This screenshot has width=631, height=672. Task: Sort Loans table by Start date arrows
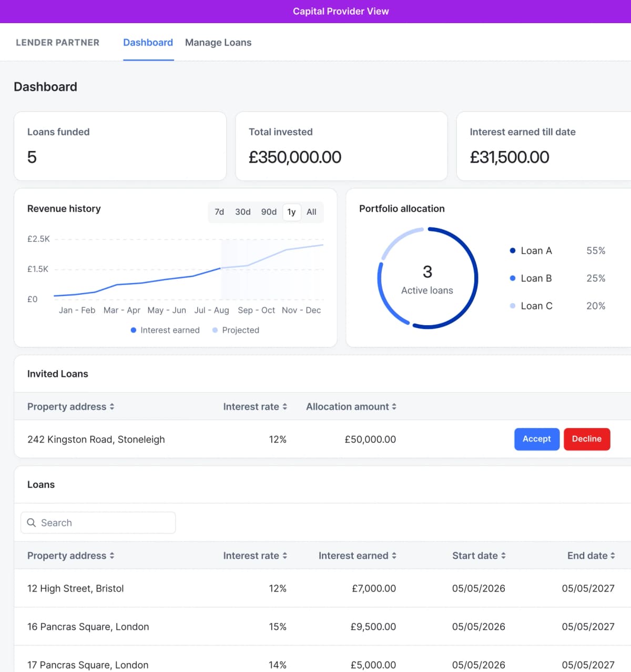click(x=503, y=556)
